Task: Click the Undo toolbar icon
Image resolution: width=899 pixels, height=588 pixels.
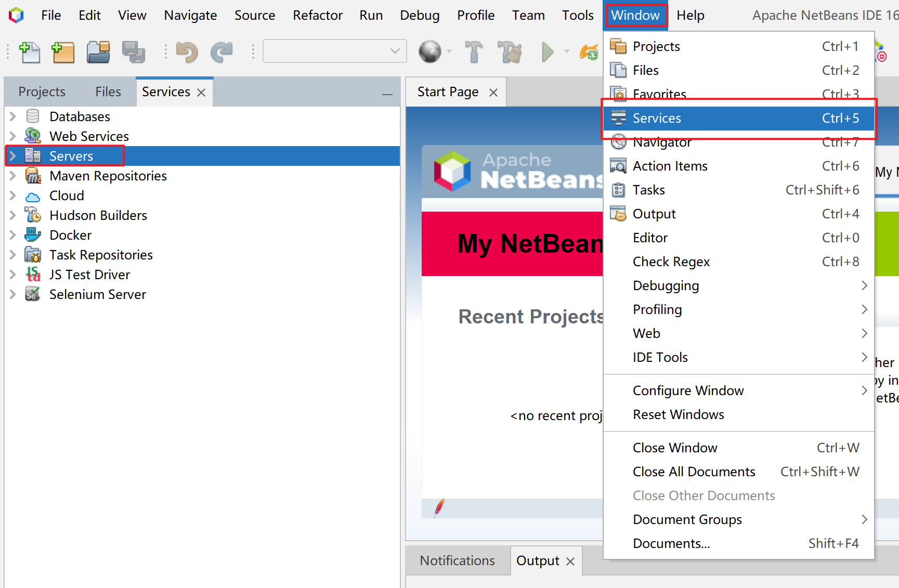Action: pos(187,52)
